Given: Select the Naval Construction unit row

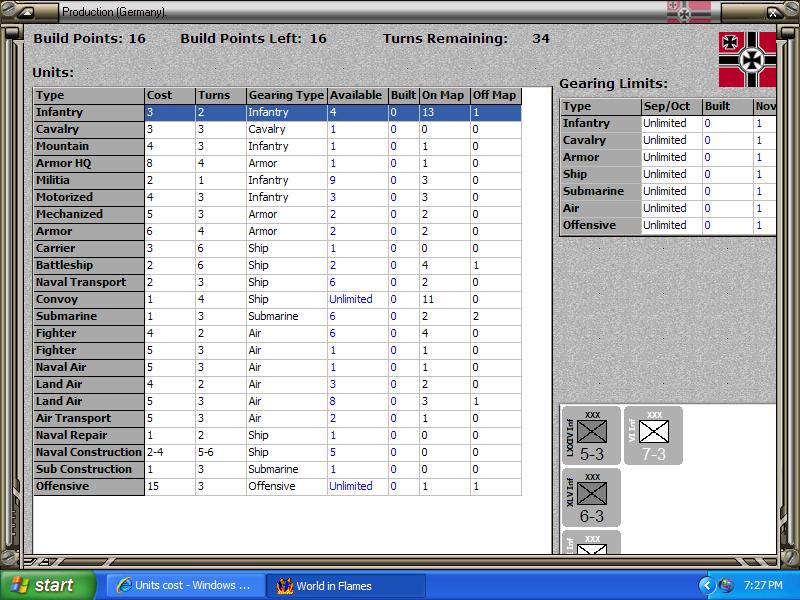Looking at the screenshot, I should click(278, 453).
